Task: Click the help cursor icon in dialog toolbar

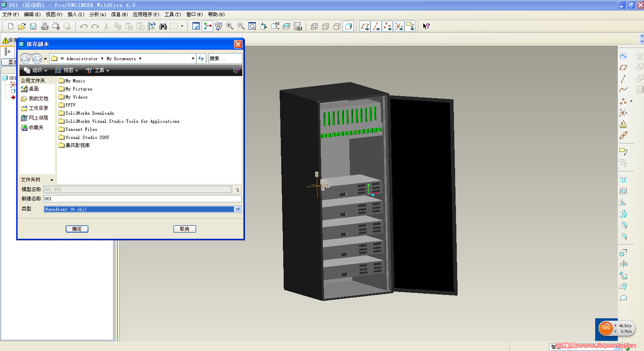Action: [236, 70]
